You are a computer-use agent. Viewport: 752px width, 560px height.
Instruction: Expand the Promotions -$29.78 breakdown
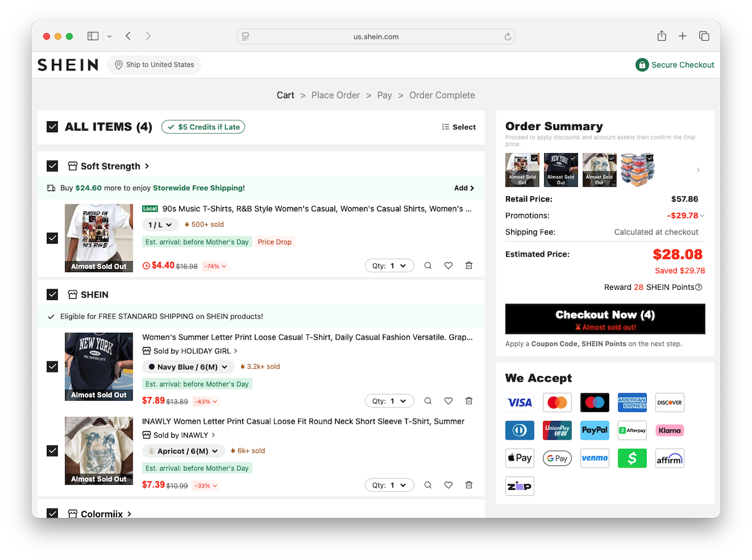[x=685, y=216]
